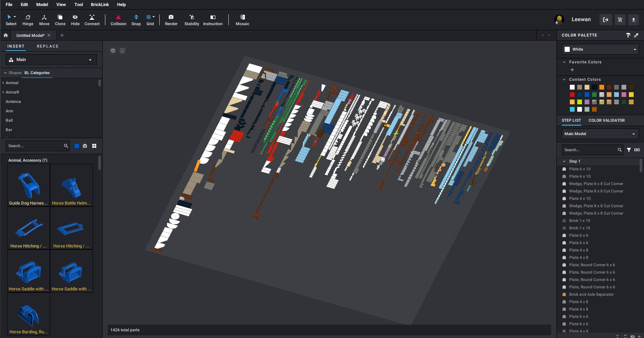This screenshot has width=644, height=338.
Task: Open the Instruction maker
Action: click(x=213, y=20)
